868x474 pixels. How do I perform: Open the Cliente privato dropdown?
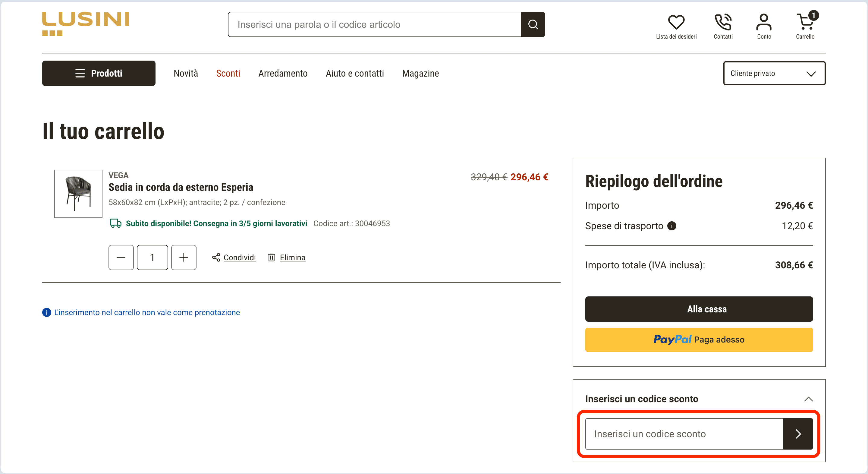(774, 73)
